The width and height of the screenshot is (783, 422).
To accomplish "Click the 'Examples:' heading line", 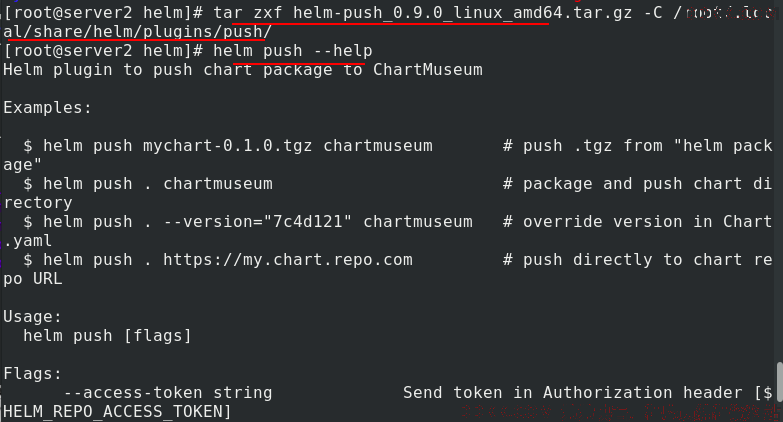I will coord(47,107).
